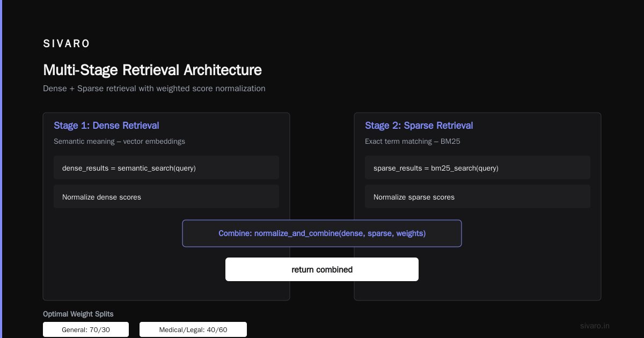Click the SIVARO logo text
Screen dimensions: 644x338
pyautogui.click(x=67, y=43)
